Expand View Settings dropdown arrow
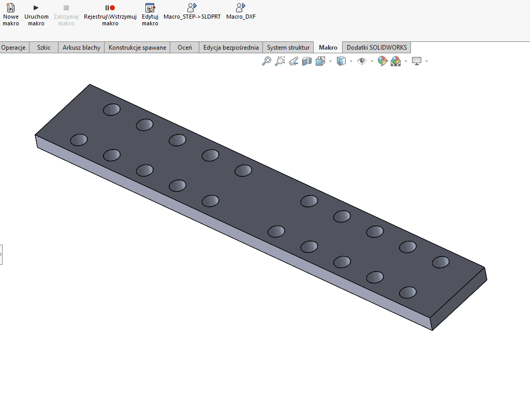Viewport: 530px width, 420px height. coord(426,61)
